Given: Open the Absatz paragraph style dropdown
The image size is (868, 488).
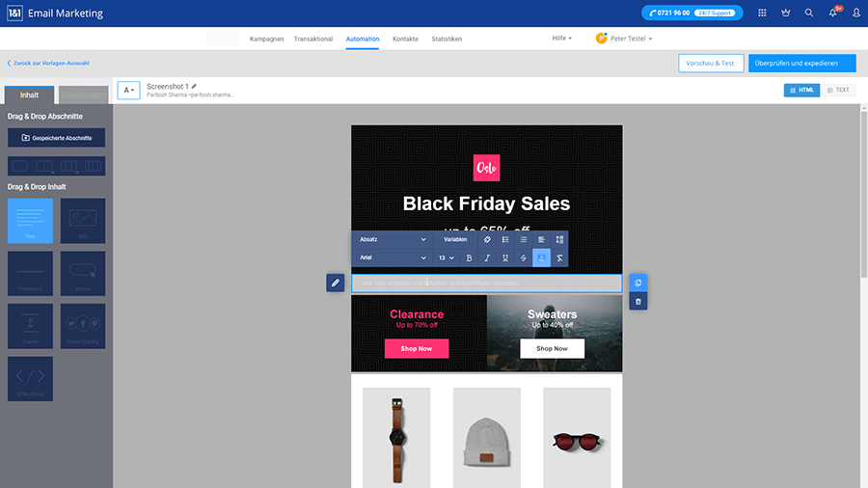Looking at the screenshot, I should pos(393,239).
